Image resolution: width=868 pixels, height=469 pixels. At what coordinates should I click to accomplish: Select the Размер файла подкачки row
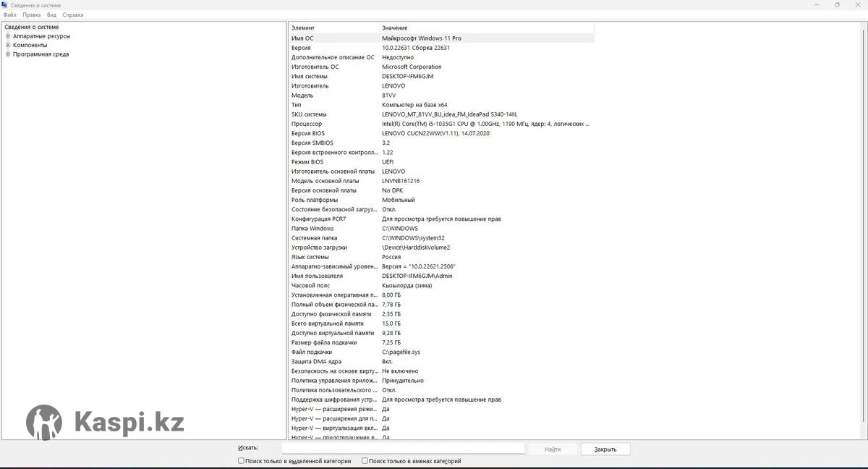[441, 342]
